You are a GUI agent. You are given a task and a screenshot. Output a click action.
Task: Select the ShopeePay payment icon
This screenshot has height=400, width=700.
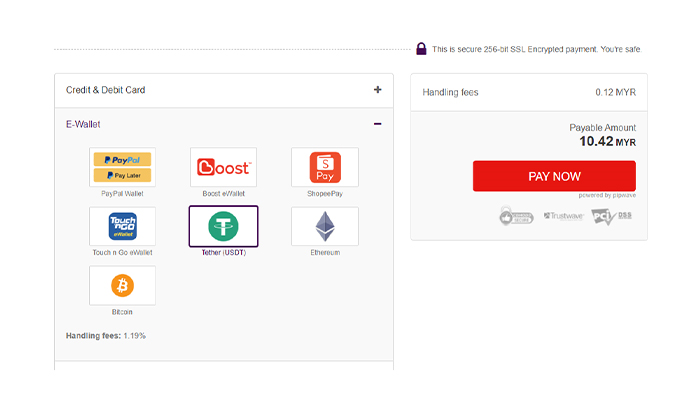(325, 167)
